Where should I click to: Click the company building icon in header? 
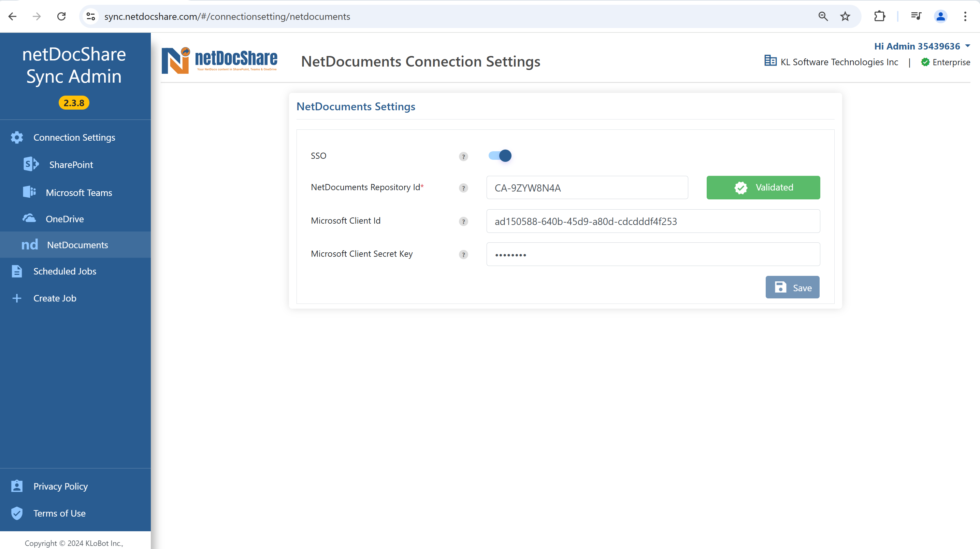click(x=770, y=60)
